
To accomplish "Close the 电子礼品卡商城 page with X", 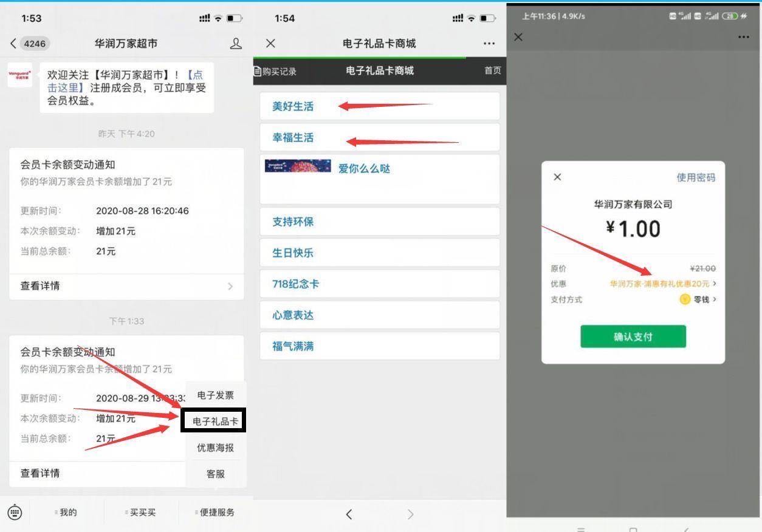I will coord(271,43).
